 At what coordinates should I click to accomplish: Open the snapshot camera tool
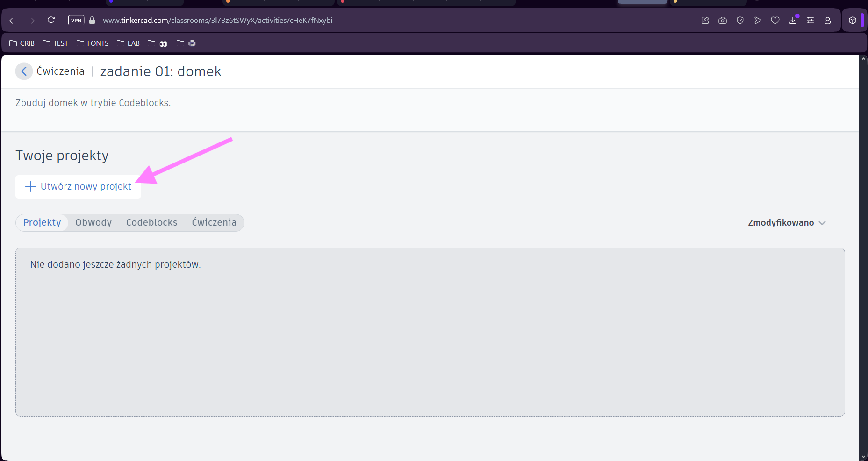click(x=723, y=21)
